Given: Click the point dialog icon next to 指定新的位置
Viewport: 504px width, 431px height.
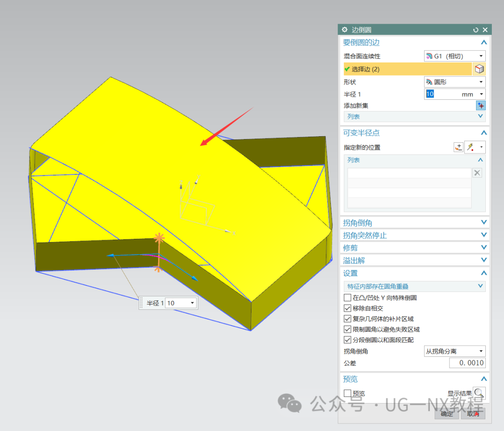Looking at the screenshot, I should coord(458,147).
